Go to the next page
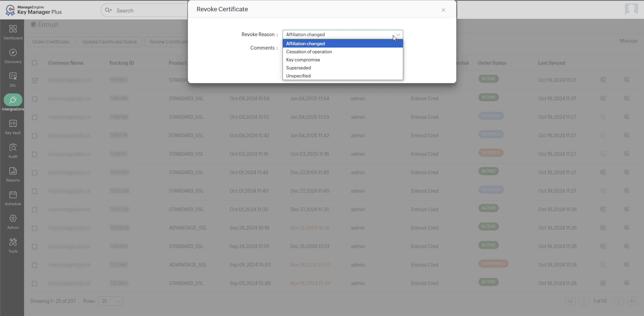This screenshot has width=644, height=316. click(x=618, y=301)
